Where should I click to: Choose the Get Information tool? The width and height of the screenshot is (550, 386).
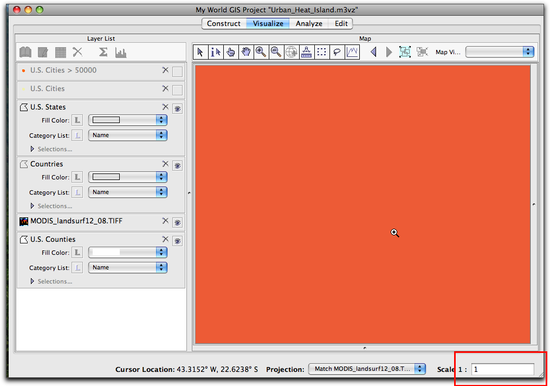[215, 52]
